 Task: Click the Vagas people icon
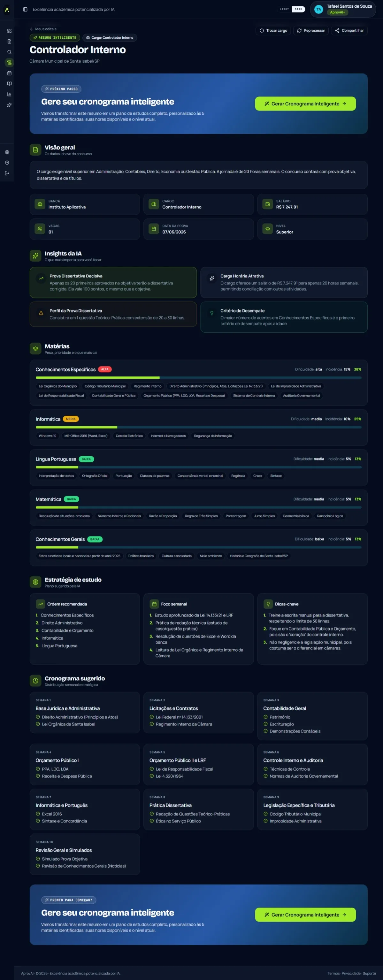point(40,229)
